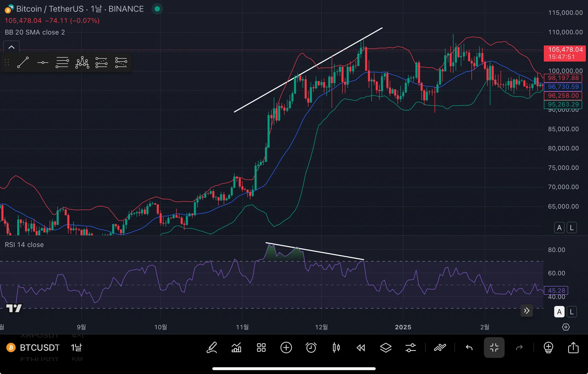Open the layout grid menu
The image size is (588, 374).
(x=261, y=347)
